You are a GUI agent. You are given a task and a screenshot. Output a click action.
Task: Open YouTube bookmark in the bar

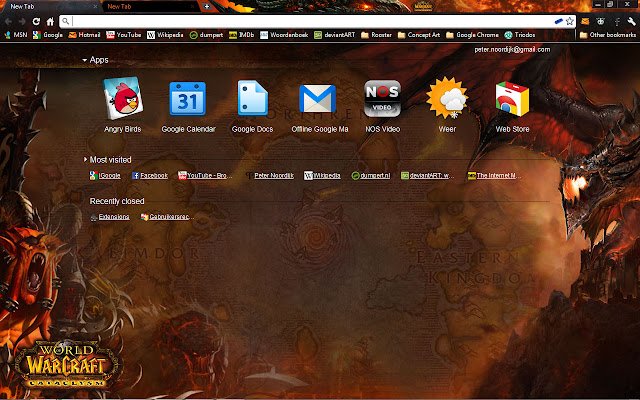click(x=124, y=35)
